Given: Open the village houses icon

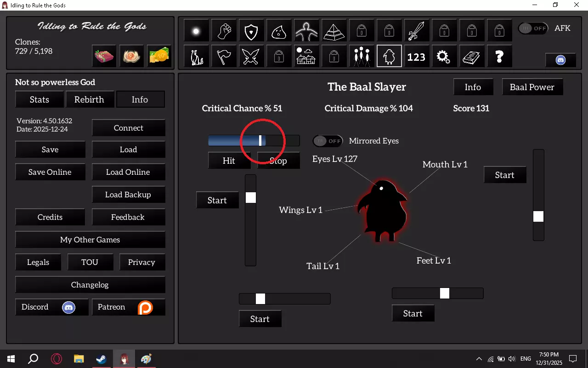Looking at the screenshot, I should [x=306, y=57].
